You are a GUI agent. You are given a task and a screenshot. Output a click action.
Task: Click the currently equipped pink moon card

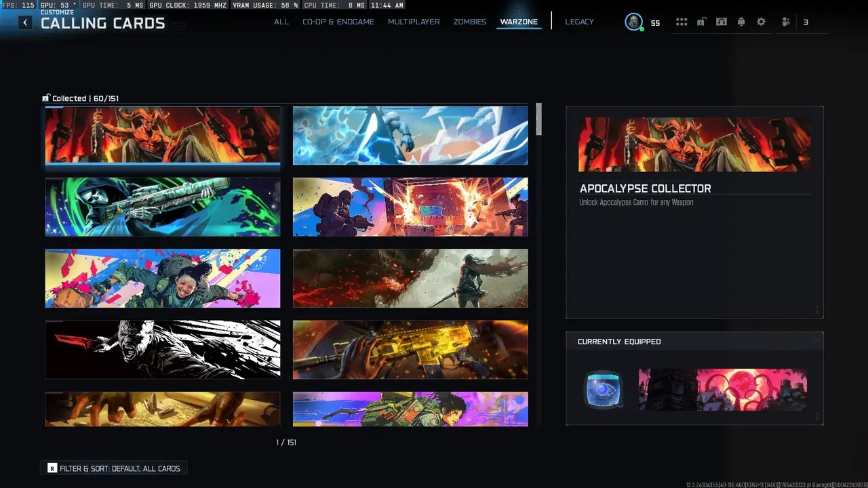(723, 390)
